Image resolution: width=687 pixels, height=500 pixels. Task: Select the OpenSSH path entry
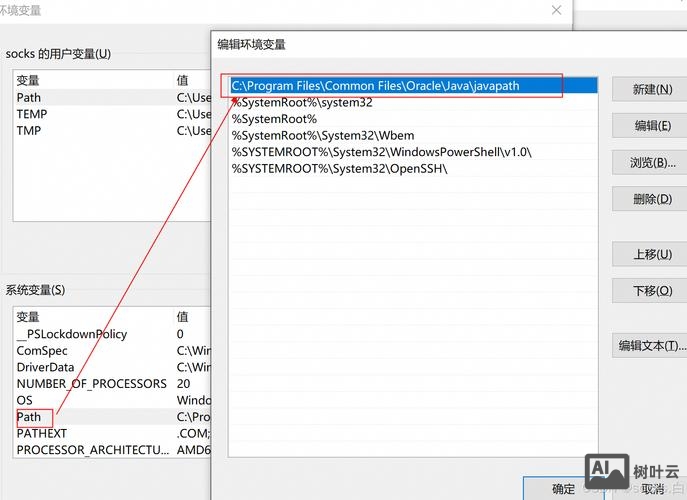click(340, 168)
